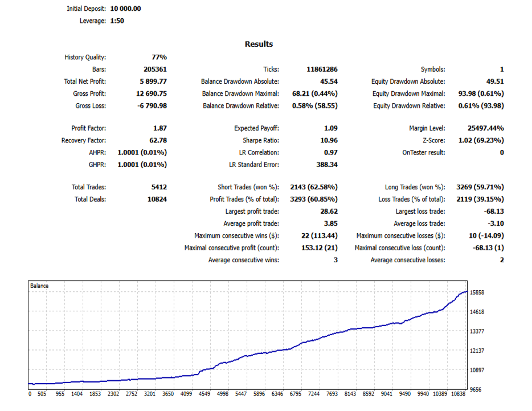This screenshot has height=411, width=532.
Task: Select the Sharpe Ratio value 10.96
Action: click(329, 141)
